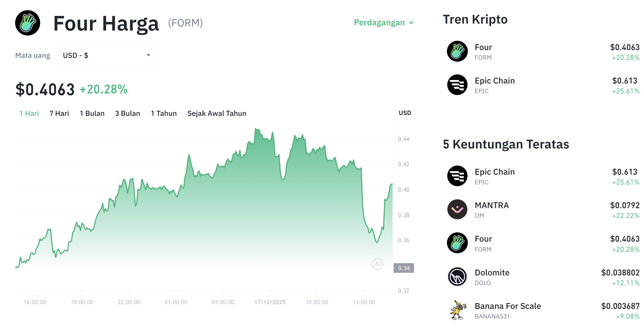The height and width of the screenshot is (329, 644).
Task: Enable the Sejak Awal Tahun view
Action: [x=217, y=114]
